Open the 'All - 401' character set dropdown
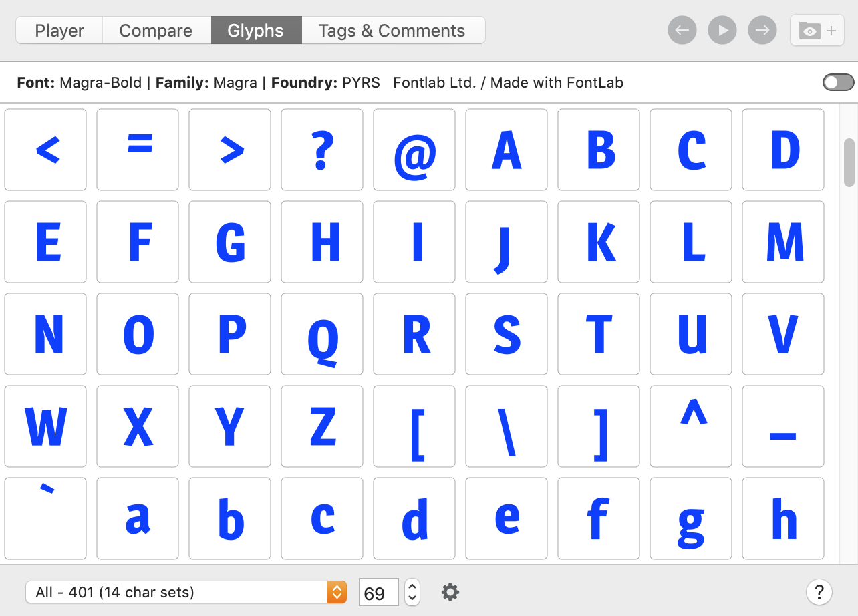858x616 pixels. (x=186, y=592)
